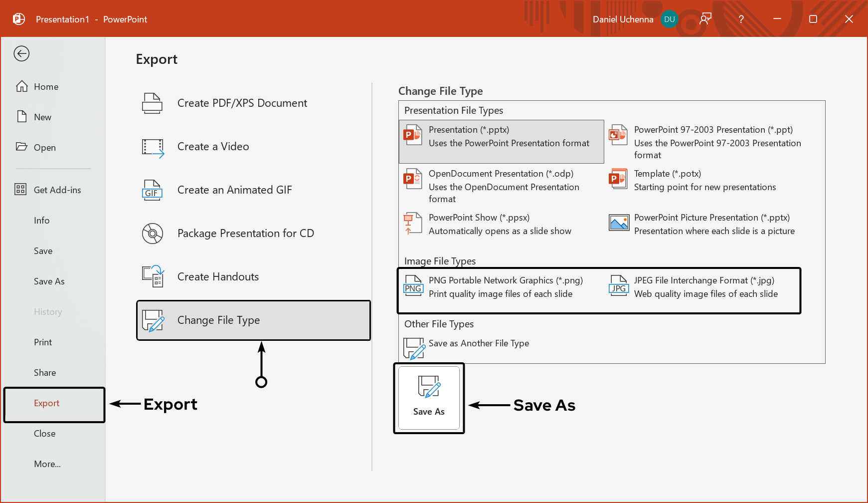Choose Save as Another File Type

478,343
